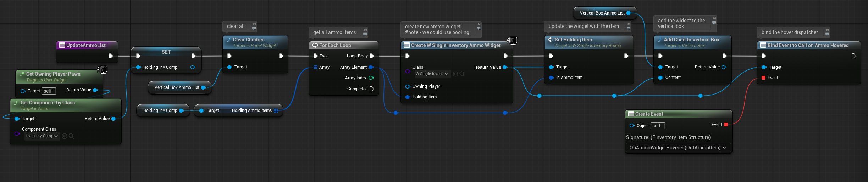Toggle visibility of 'get all ammo items' comment bubble

(x=365, y=34)
